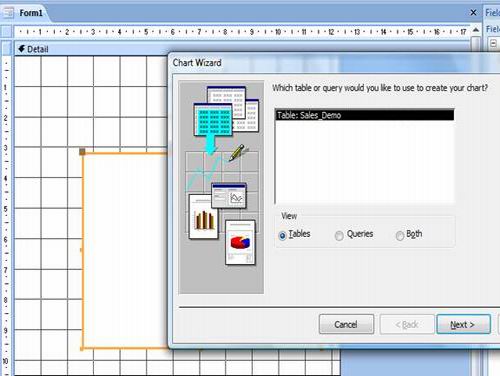Click the Next > button
Viewport: 500px width, 376px height.
coord(463,324)
